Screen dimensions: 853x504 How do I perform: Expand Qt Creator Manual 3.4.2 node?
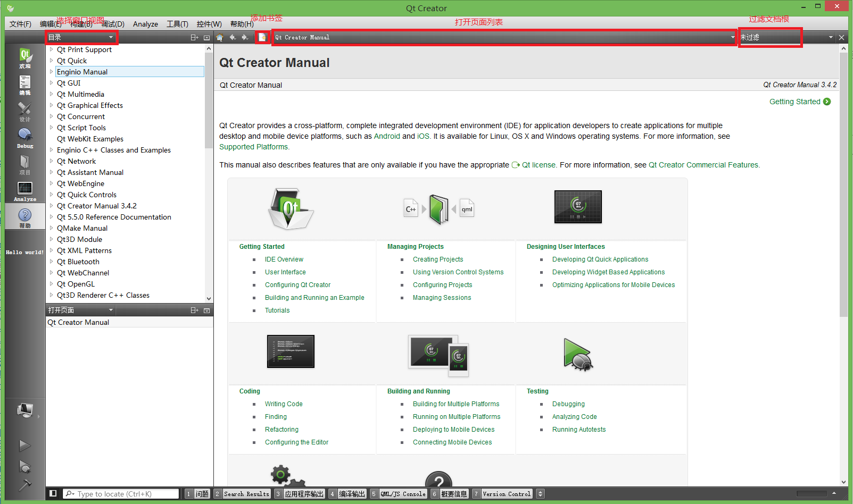pyautogui.click(x=51, y=206)
